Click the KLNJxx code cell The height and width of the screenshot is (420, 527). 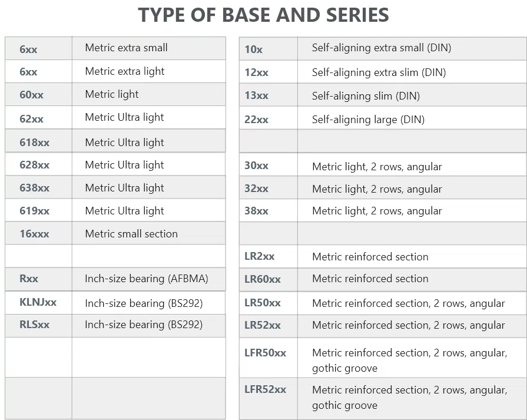[38, 303]
